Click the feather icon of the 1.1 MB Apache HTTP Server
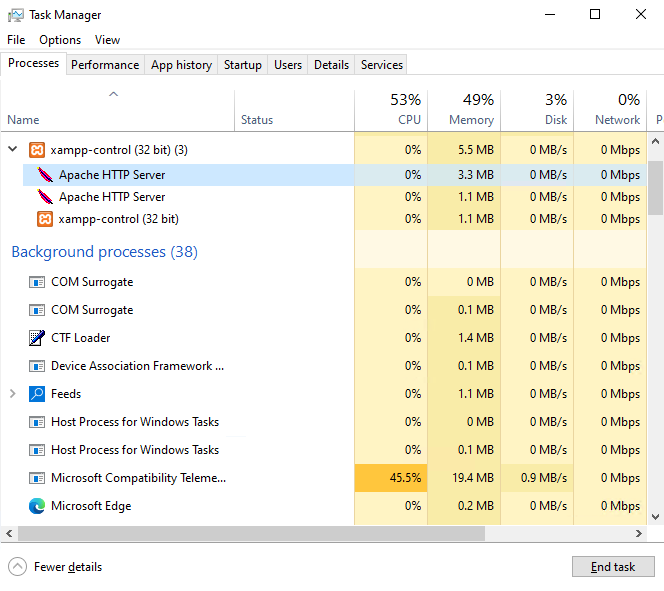This screenshot has height=591, width=664. coord(45,197)
